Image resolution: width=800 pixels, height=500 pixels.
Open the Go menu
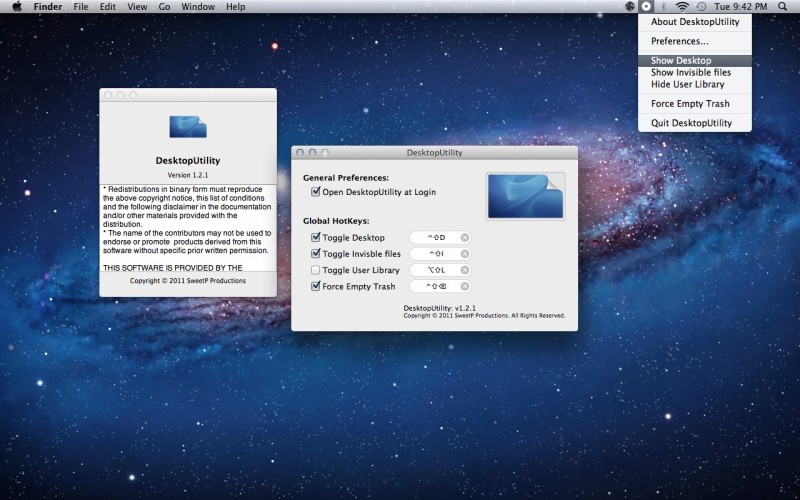pos(164,7)
